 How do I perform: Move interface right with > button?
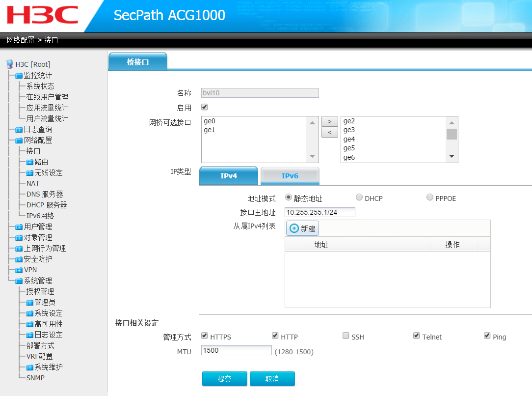click(329, 121)
